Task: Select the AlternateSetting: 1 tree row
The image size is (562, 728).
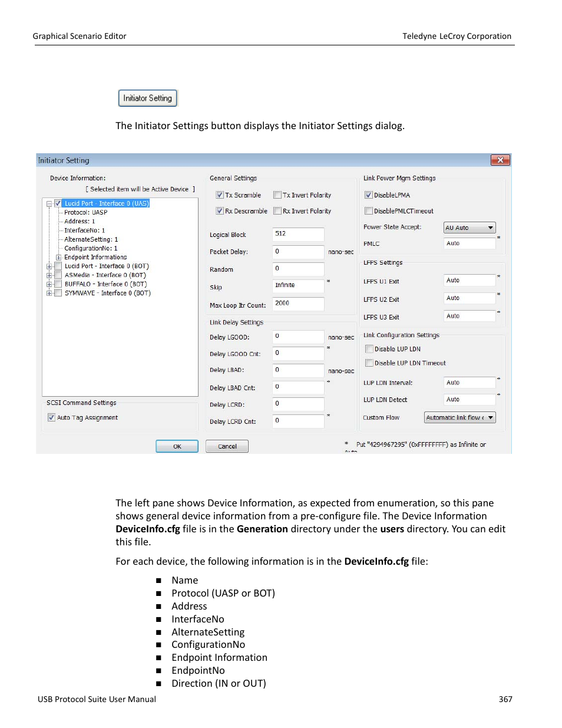Action: coord(91,239)
